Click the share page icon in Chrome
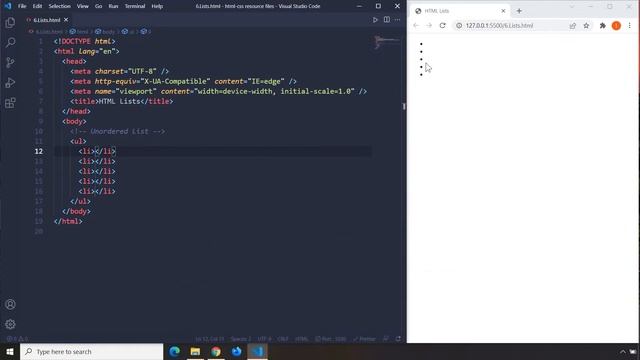This screenshot has height=360, width=640. [x=573, y=25]
